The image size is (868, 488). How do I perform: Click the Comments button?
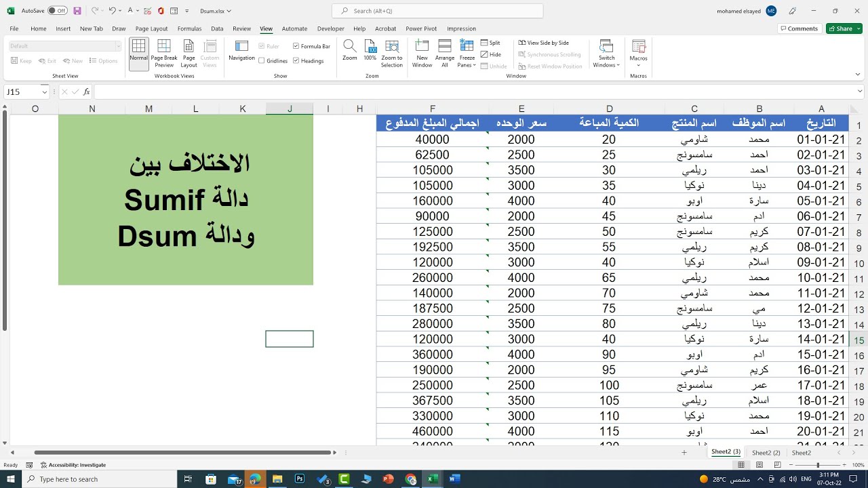point(799,28)
